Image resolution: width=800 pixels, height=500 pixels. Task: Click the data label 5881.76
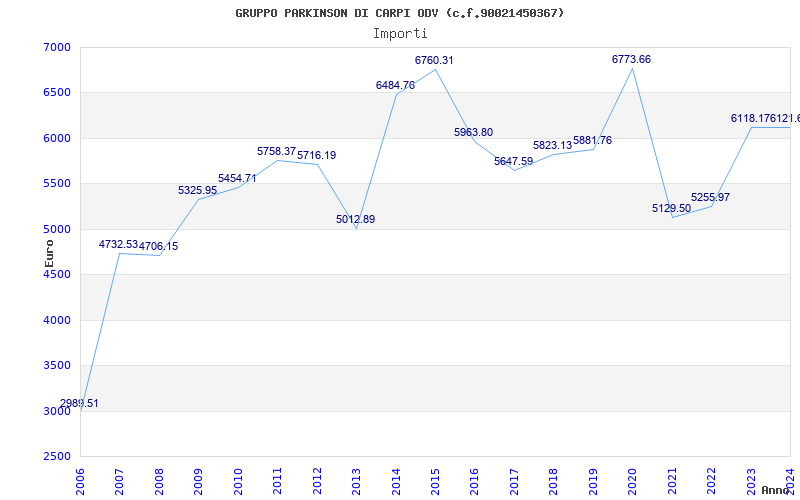592,140
